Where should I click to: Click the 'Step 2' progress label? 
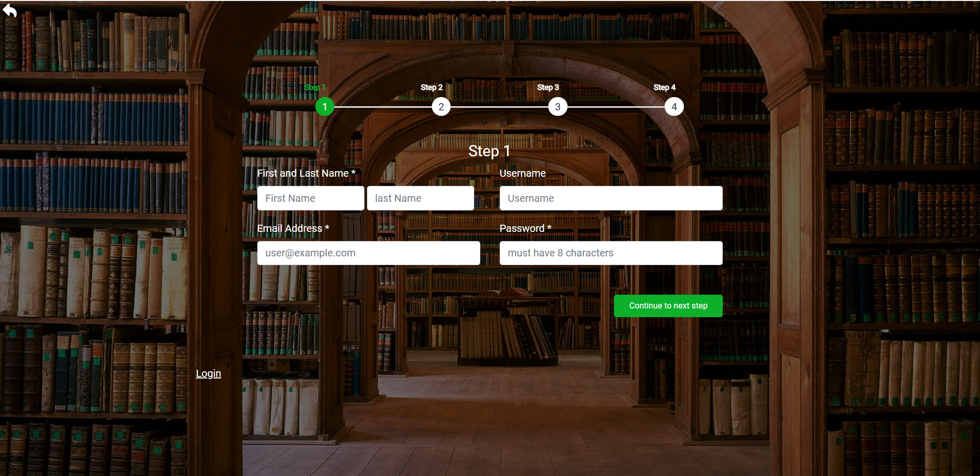[431, 87]
